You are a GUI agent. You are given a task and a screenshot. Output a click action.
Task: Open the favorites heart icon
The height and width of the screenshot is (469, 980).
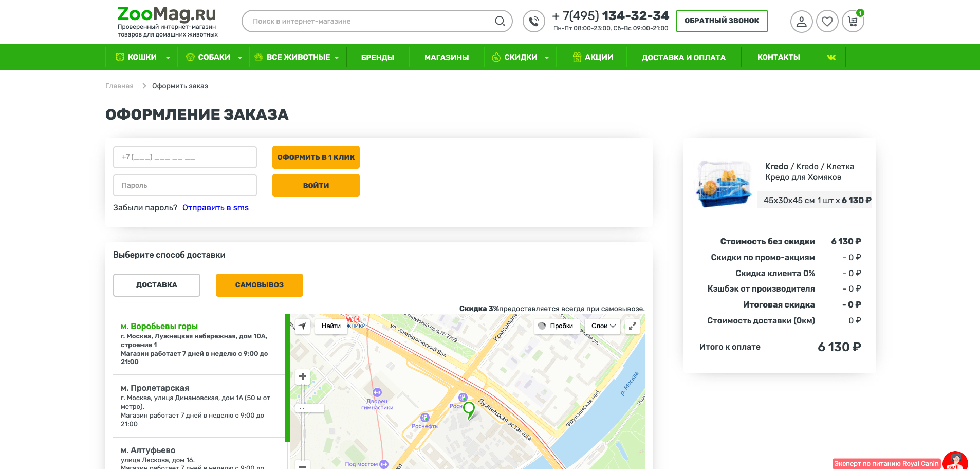click(827, 22)
